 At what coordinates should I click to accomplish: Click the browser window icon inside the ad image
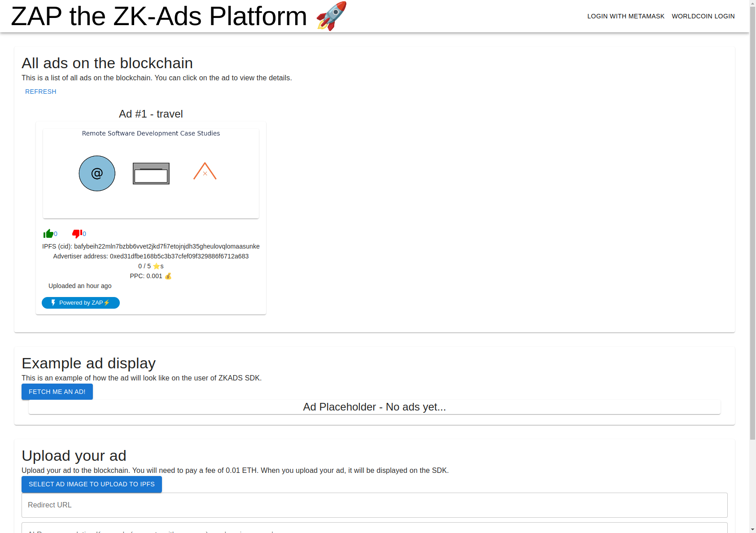pyautogui.click(x=151, y=174)
